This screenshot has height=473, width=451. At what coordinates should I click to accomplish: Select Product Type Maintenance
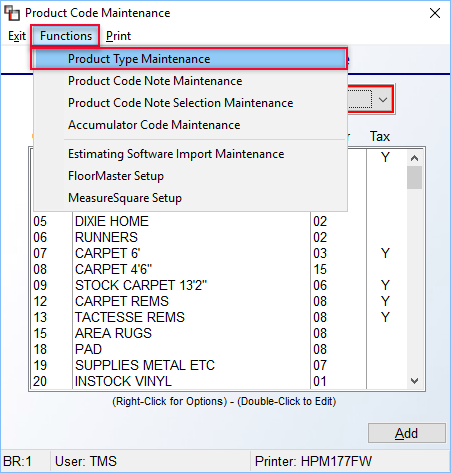(x=189, y=59)
